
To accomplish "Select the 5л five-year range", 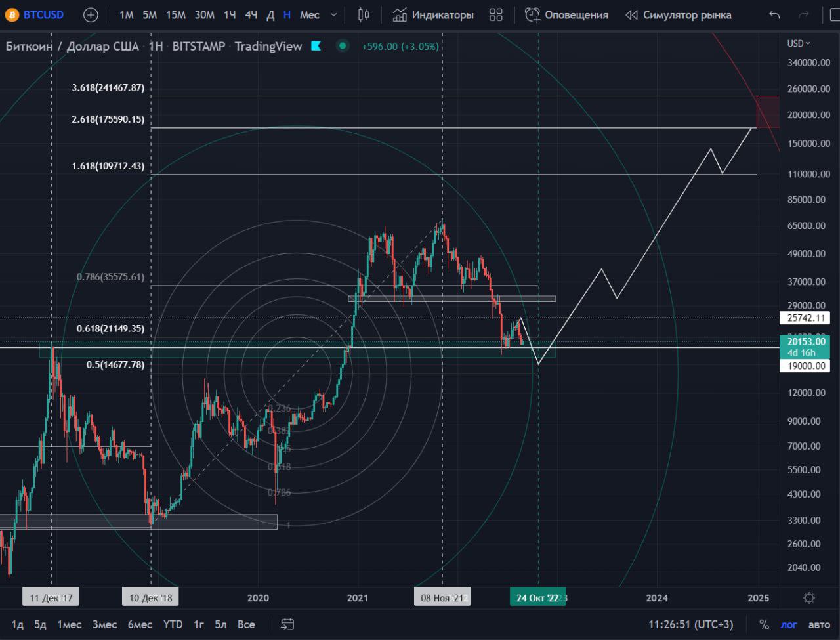I will coord(220,624).
